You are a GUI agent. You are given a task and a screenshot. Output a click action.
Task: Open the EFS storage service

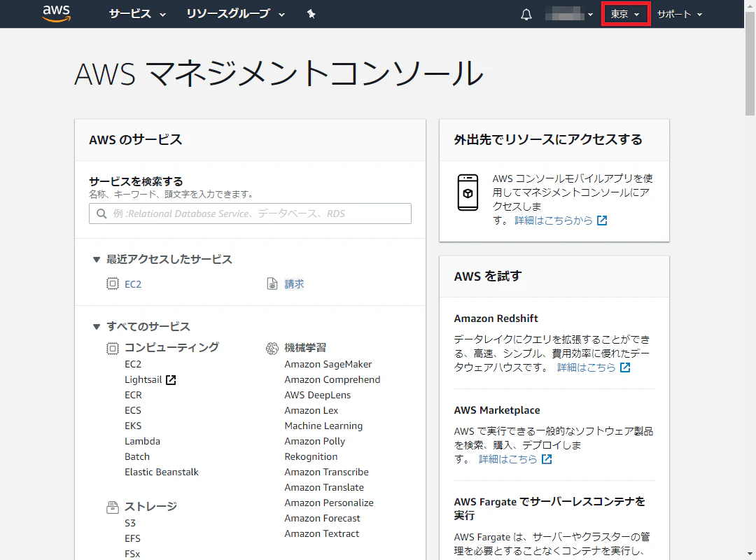click(132, 539)
